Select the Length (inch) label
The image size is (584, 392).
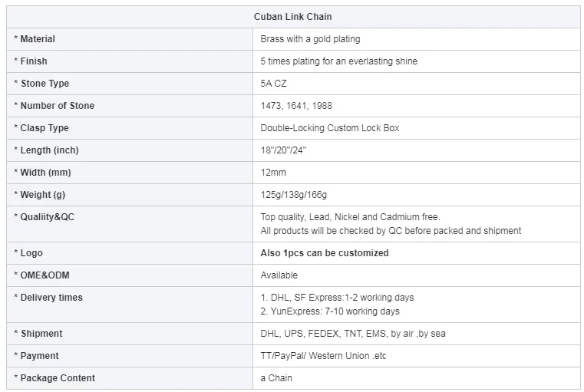[49, 150]
